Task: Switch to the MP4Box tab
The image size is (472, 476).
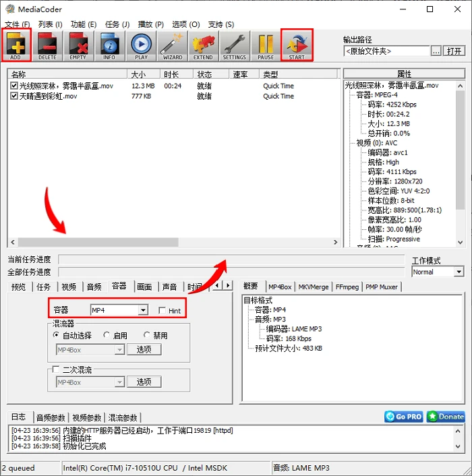Action: pyautogui.click(x=280, y=287)
